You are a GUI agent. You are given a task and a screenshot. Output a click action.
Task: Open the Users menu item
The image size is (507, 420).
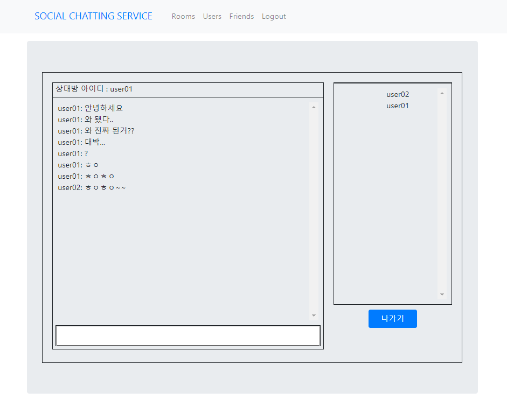coord(212,17)
